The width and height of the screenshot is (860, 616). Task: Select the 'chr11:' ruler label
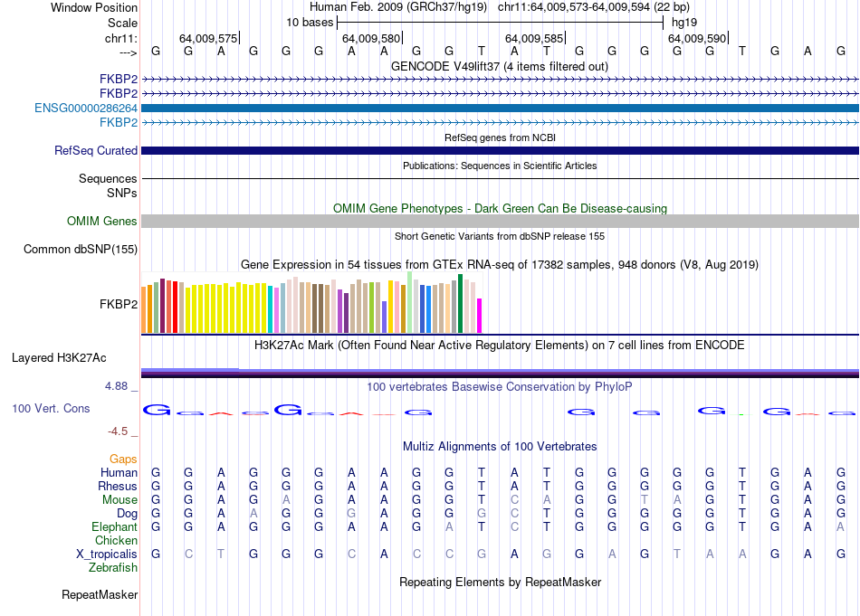(x=121, y=38)
